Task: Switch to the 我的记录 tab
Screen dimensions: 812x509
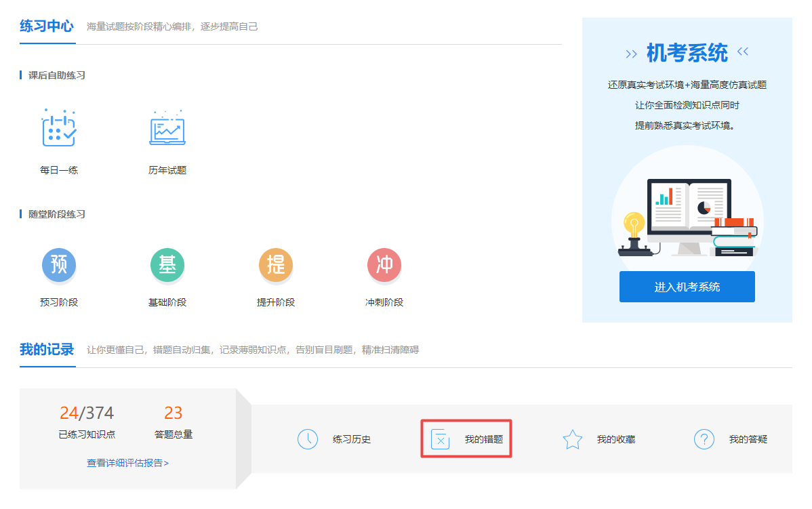Action: pyautogui.click(x=46, y=349)
